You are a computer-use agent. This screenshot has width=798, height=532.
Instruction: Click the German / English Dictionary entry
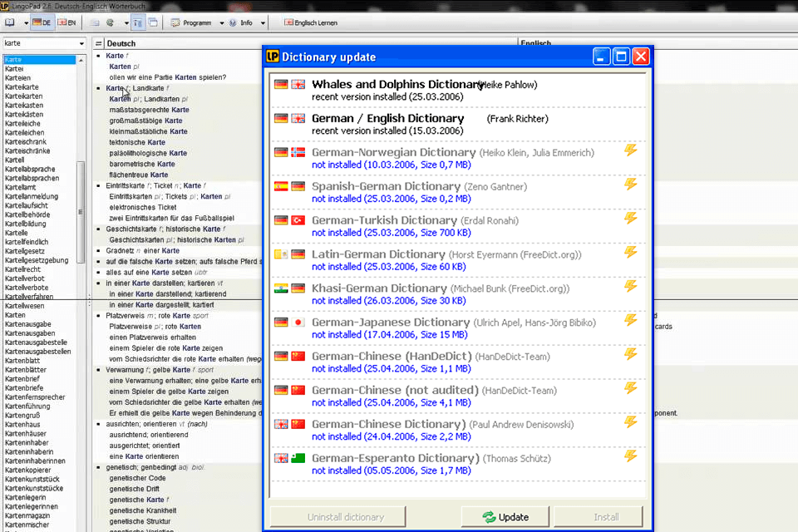(x=458, y=124)
